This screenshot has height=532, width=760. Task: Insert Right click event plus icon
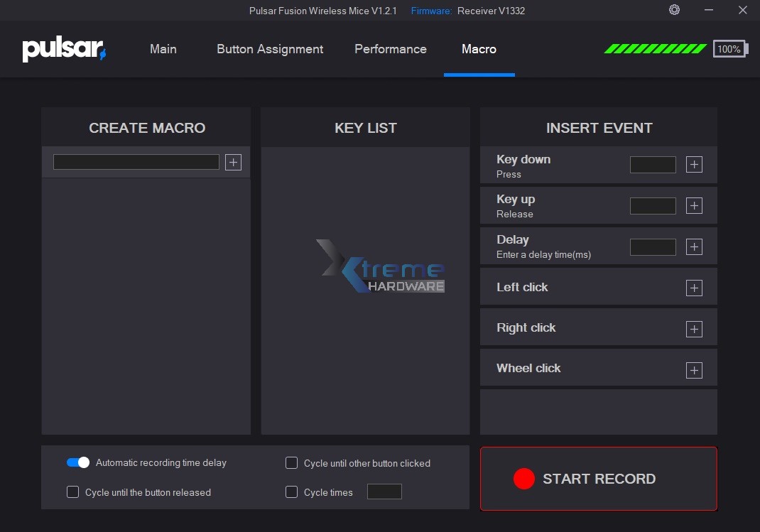694,329
